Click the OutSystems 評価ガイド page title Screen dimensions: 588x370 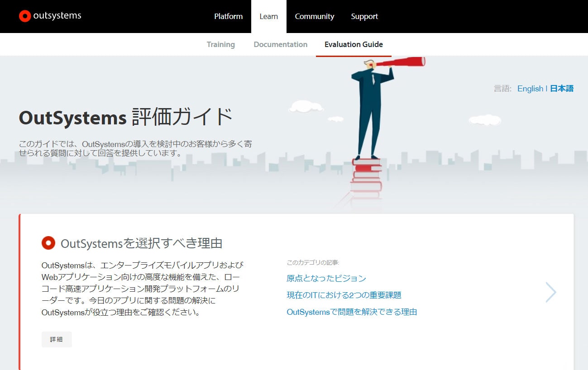(125, 117)
